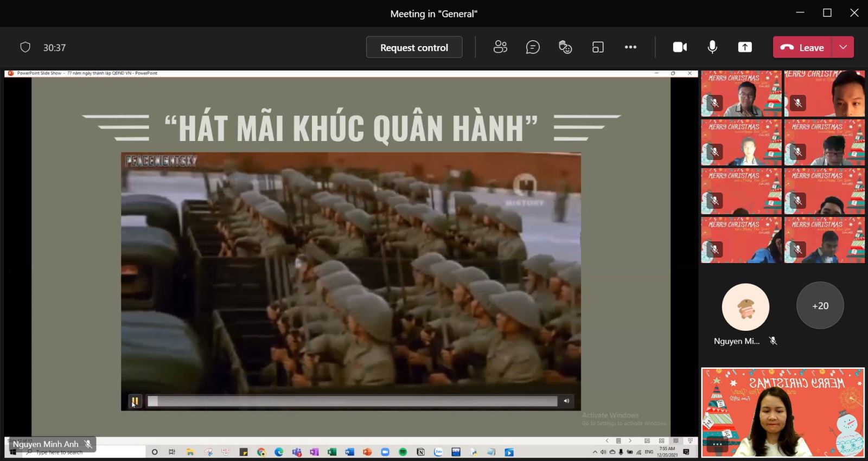This screenshot has width=868, height=461.
Task: Click the Slide Show view icon
Action: (690, 441)
